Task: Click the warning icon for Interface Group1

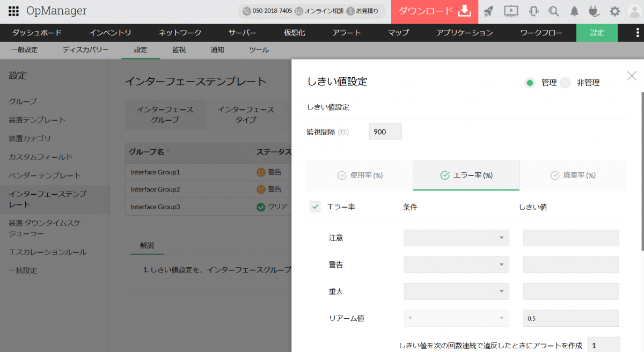Action: coord(261,172)
